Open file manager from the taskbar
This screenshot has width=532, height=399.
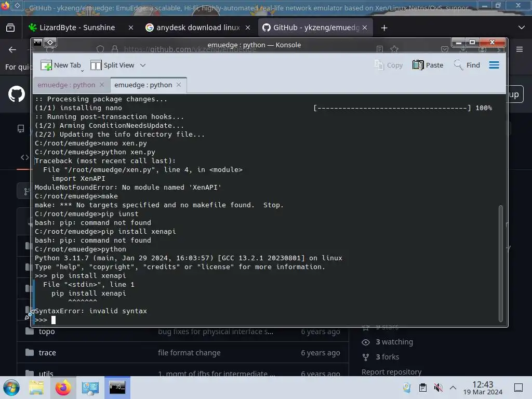(x=36, y=388)
